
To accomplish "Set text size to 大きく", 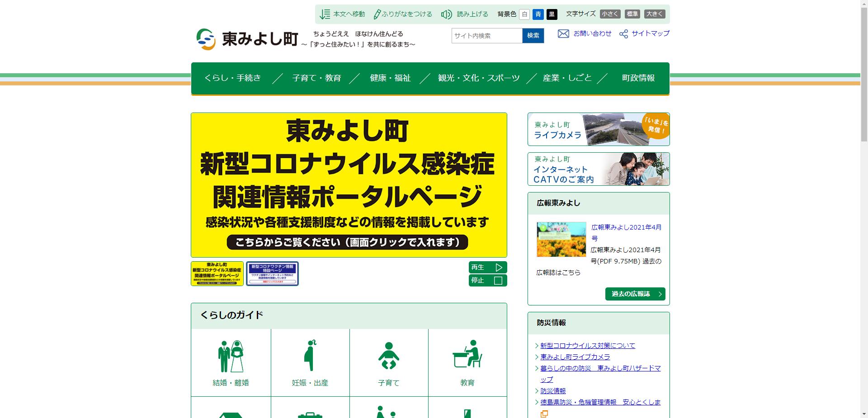I will tap(655, 14).
